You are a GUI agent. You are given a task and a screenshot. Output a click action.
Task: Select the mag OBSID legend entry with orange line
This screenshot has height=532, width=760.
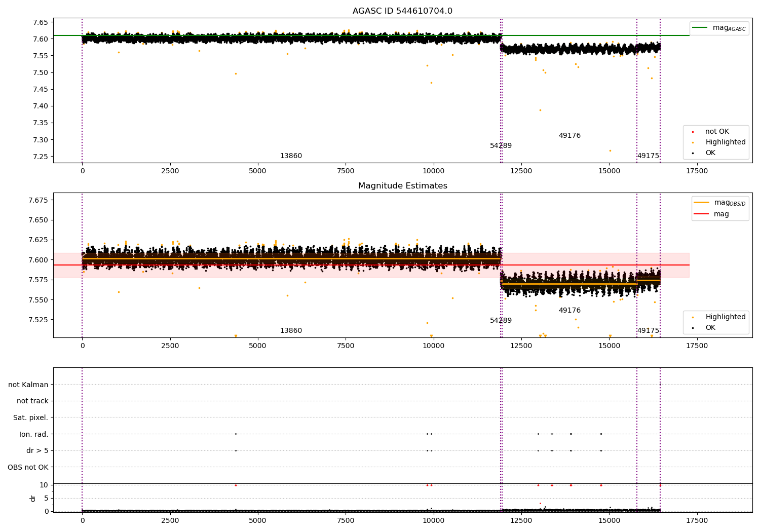(720, 203)
